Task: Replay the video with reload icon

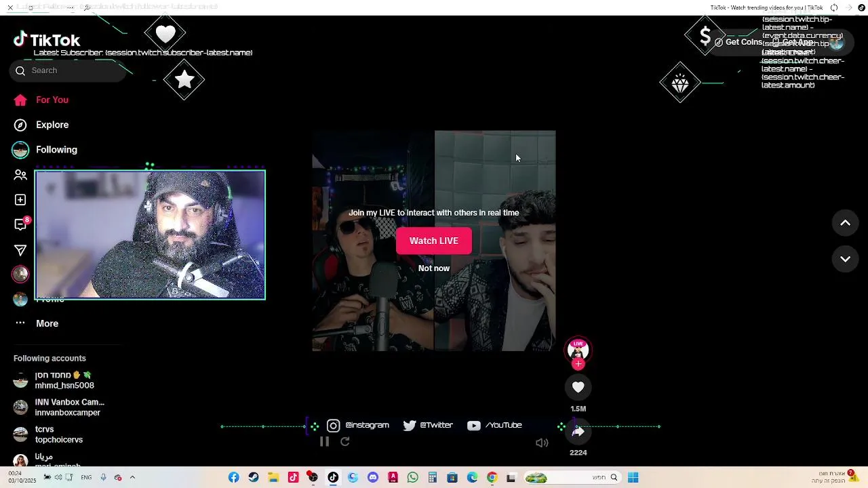Action: pos(344,442)
